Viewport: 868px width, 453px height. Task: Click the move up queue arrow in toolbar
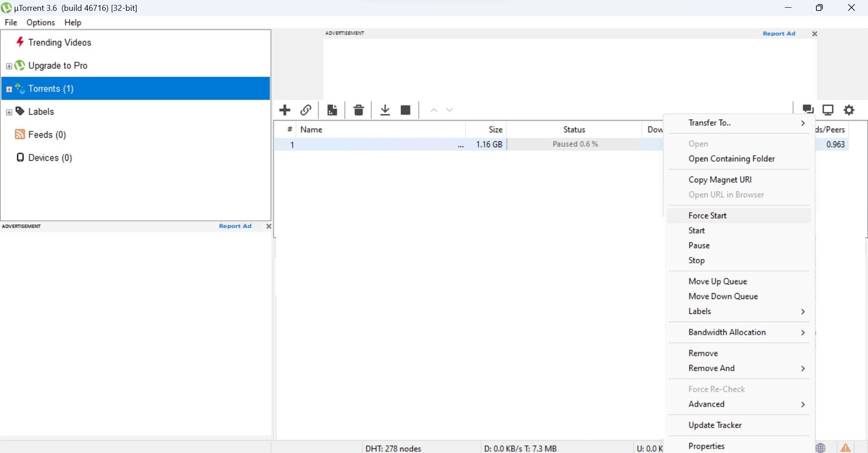[x=434, y=110]
